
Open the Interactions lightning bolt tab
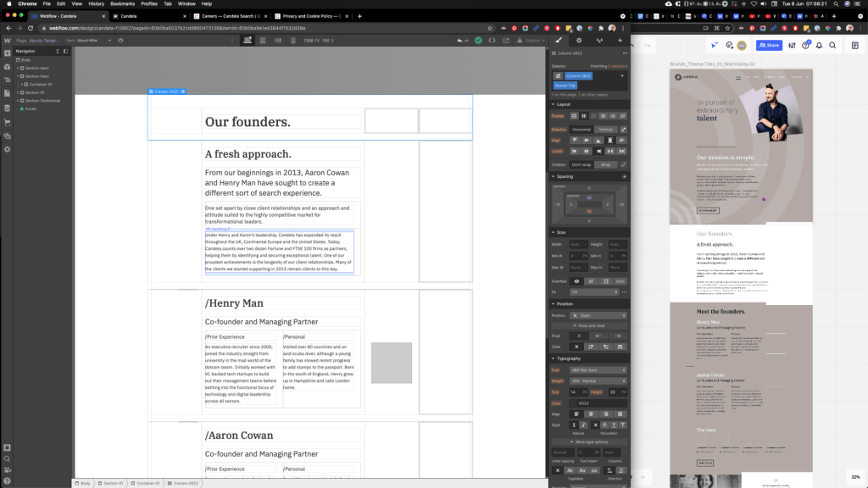pyautogui.click(x=620, y=40)
